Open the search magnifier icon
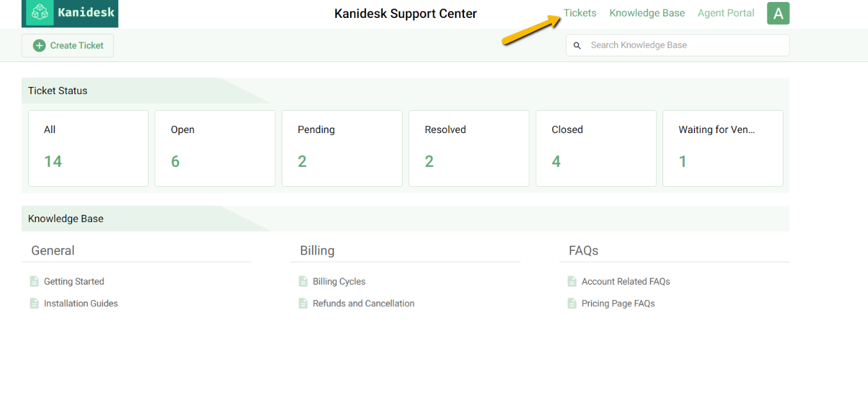The image size is (868, 412). click(577, 45)
